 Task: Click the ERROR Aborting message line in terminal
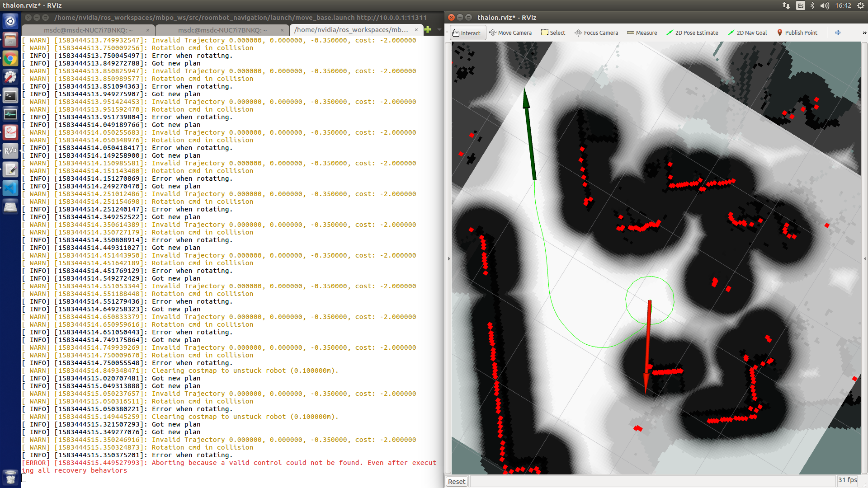[229, 467]
